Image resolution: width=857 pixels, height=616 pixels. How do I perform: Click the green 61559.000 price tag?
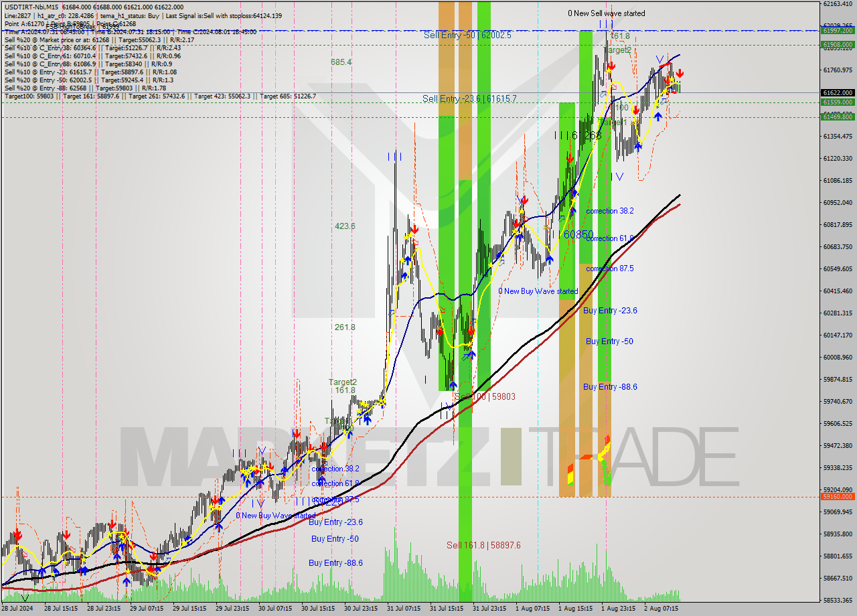point(837,102)
